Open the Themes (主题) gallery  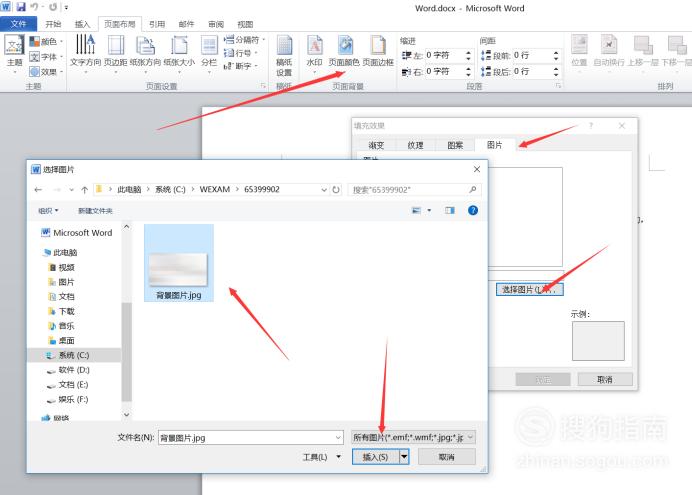(x=14, y=52)
